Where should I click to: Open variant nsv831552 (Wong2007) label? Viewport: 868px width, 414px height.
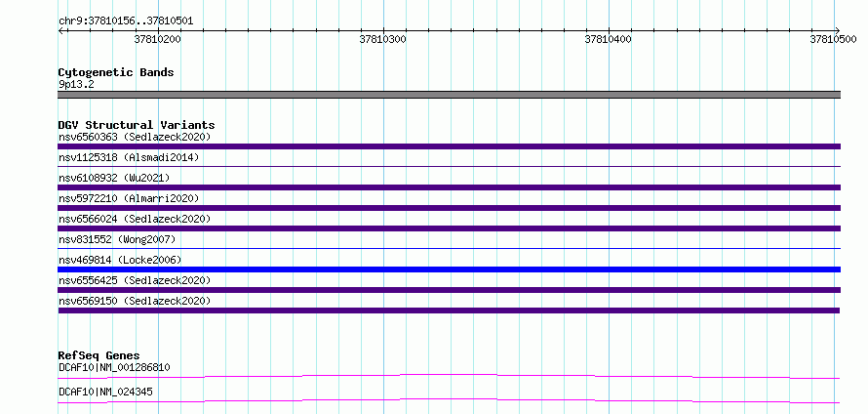tap(117, 239)
